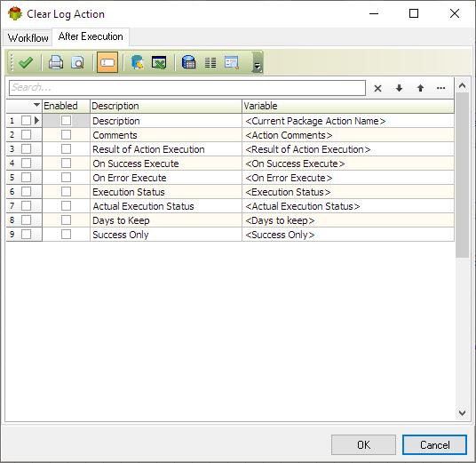The width and height of the screenshot is (476, 463).
Task: Click the database table toolbar icon
Action: pyautogui.click(x=188, y=62)
